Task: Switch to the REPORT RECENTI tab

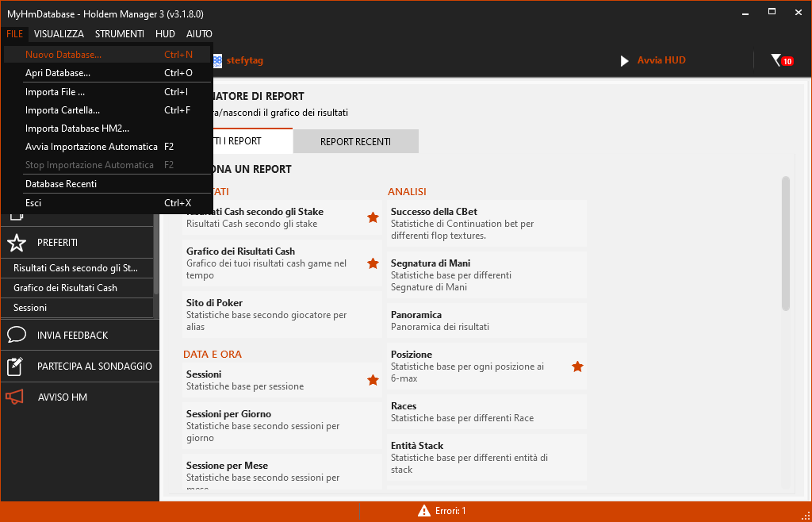Action: tap(356, 141)
